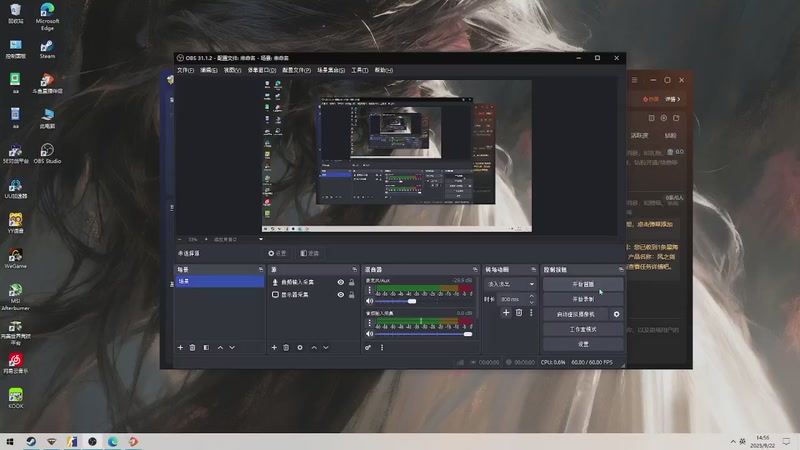Move source down arrow in Sources panel
This screenshot has width=800, height=450.
(326, 347)
